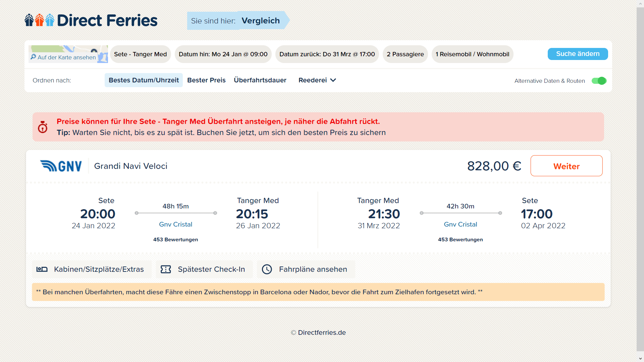Open Kabinen/Sitzplätze/Extras details

[x=99, y=269]
